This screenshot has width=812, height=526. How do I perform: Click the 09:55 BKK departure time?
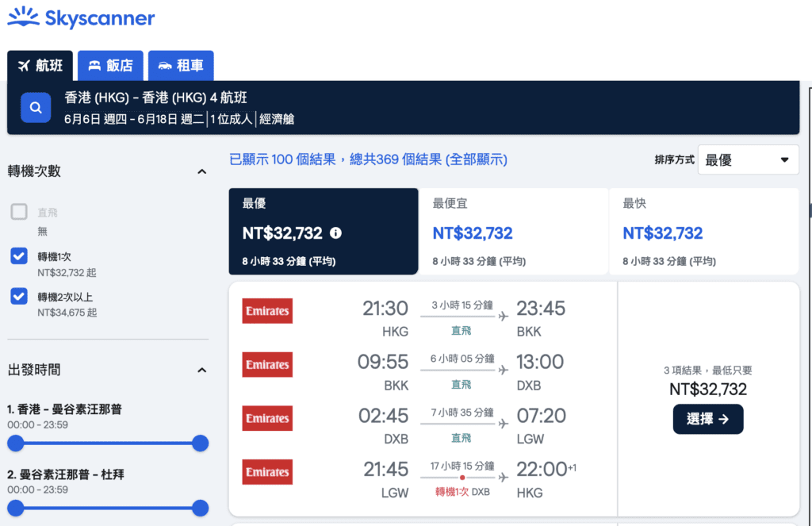point(383,362)
